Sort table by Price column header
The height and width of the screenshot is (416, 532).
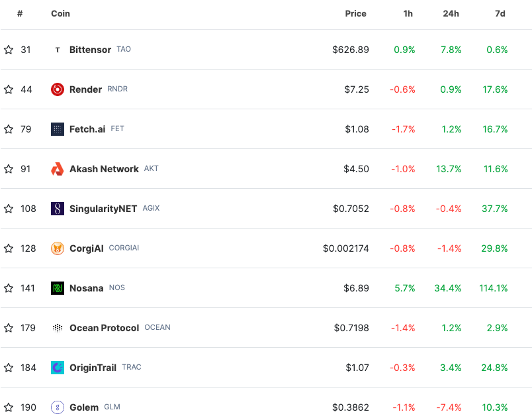pyautogui.click(x=355, y=14)
